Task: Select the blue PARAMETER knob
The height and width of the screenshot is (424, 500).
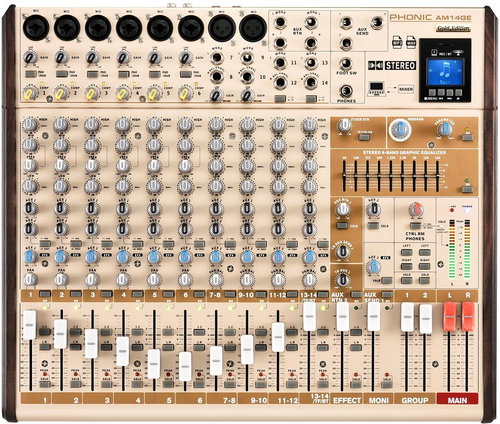Action: tap(445, 129)
